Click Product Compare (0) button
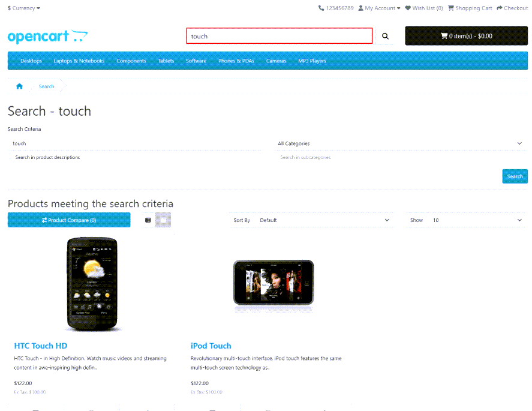This screenshot has height=411, width=532. point(69,220)
